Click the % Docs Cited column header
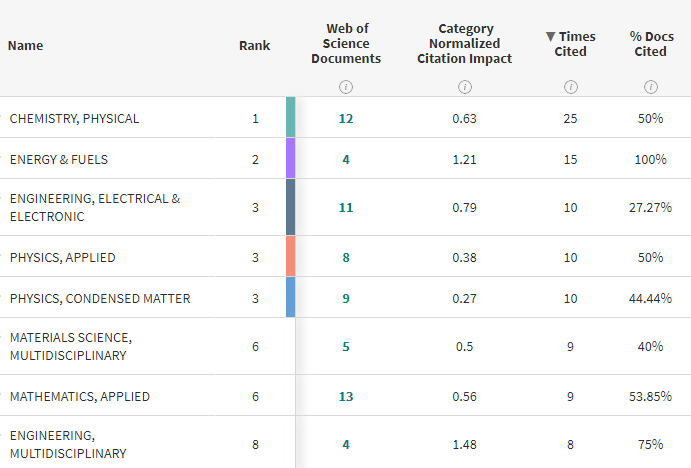This screenshot has height=468, width=691. [650, 44]
